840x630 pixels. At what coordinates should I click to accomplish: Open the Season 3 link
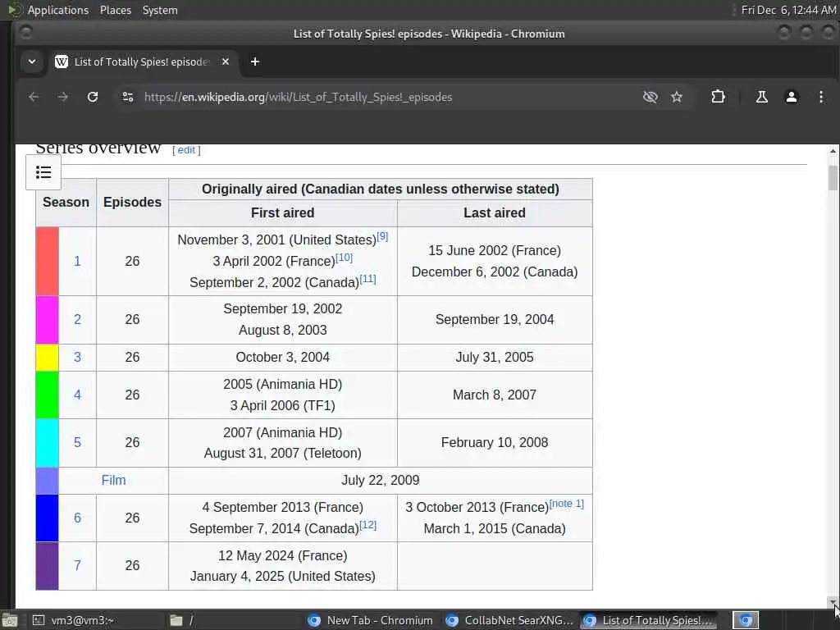click(77, 358)
